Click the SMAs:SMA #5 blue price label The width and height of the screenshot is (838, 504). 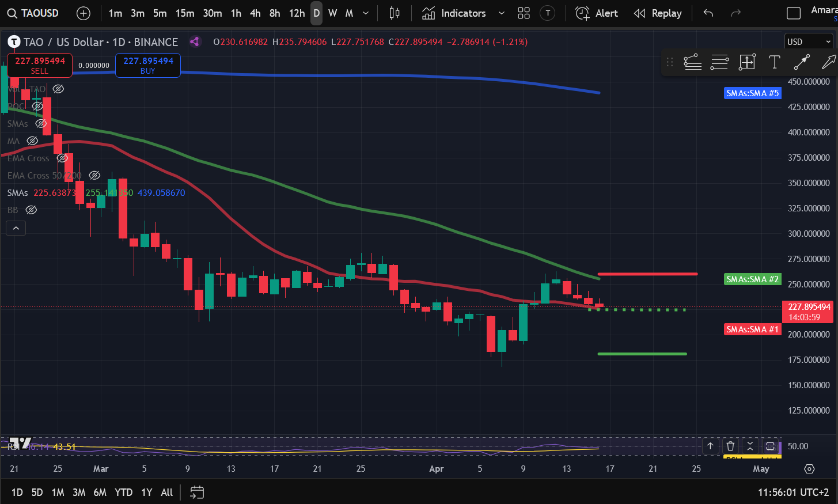[x=752, y=93]
